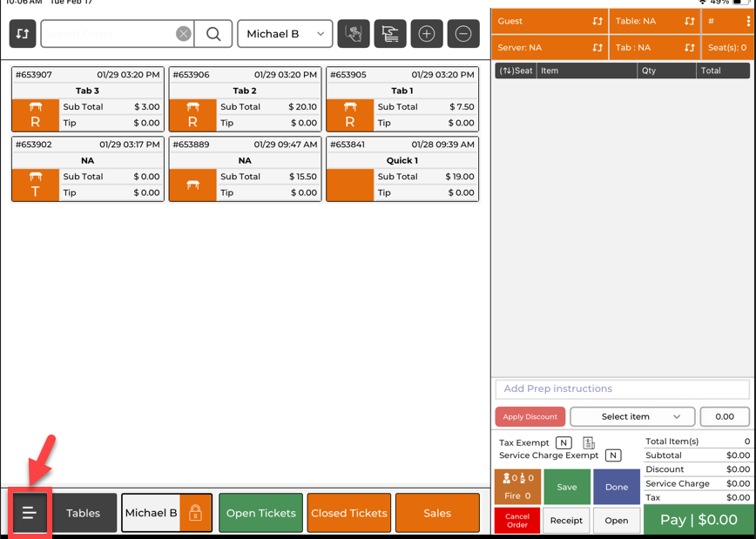Switch to the Closed Tickets tab

point(349,513)
